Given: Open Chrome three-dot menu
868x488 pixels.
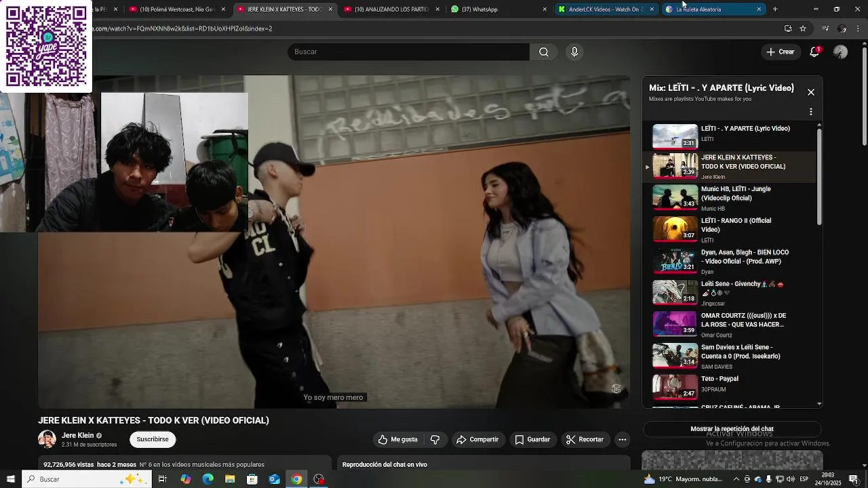Looking at the screenshot, I should [859, 28].
